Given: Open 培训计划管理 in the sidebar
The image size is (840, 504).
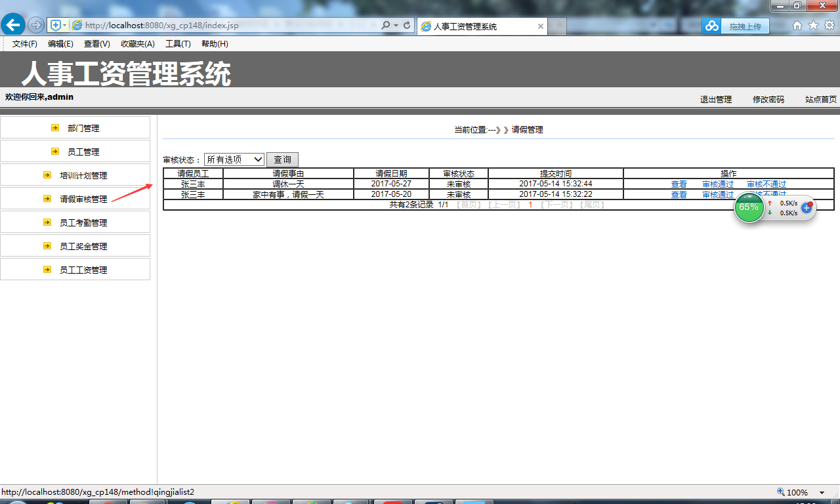Looking at the screenshot, I should [x=83, y=175].
